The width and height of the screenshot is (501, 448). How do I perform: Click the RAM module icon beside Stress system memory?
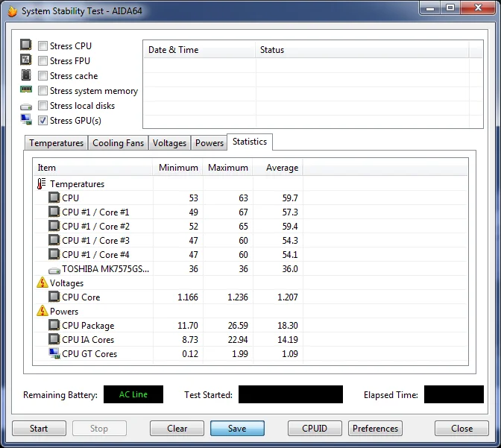tap(26, 89)
